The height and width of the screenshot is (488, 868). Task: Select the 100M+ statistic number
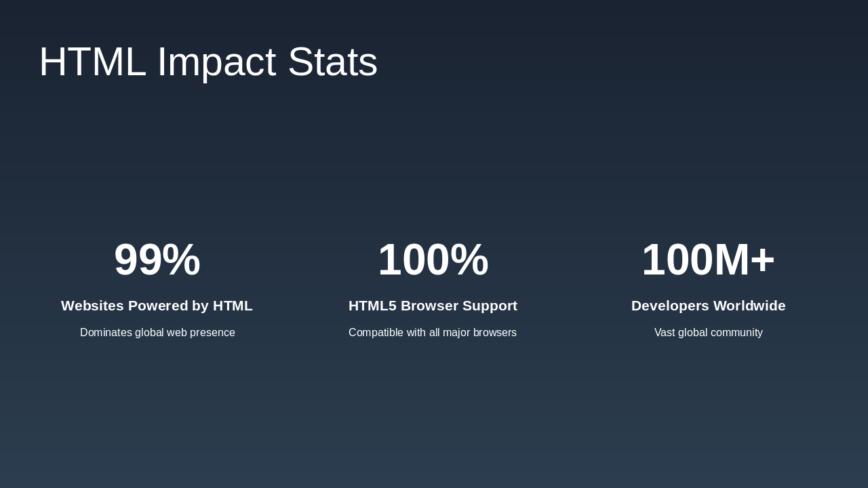708,260
